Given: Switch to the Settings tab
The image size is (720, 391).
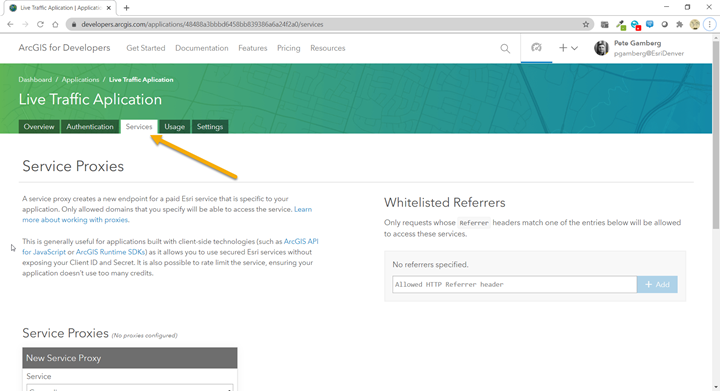Looking at the screenshot, I should (210, 127).
